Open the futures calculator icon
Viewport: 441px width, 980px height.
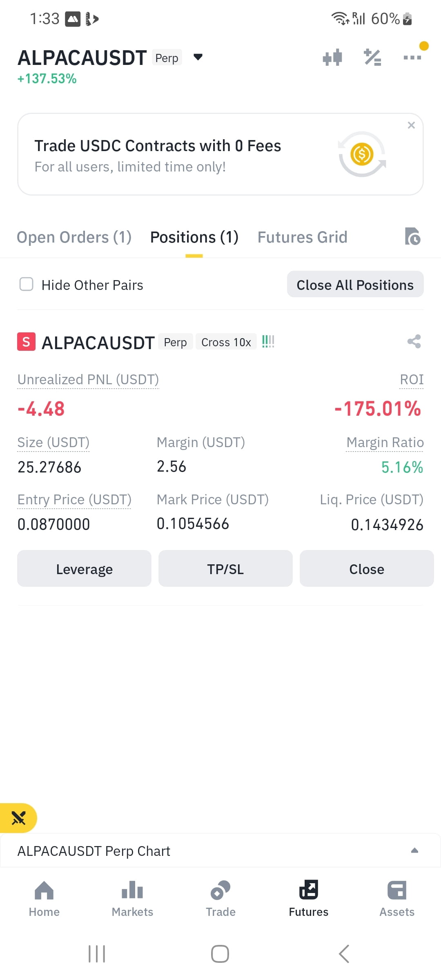[372, 58]
